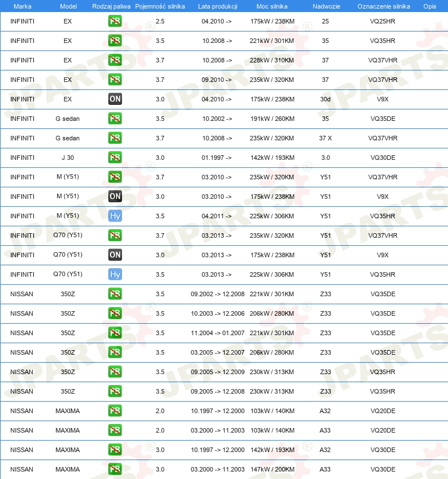Click petrol icon in 350Z 03.2005 row
This screenshot has height=479, width=448.
pos(115,352)
